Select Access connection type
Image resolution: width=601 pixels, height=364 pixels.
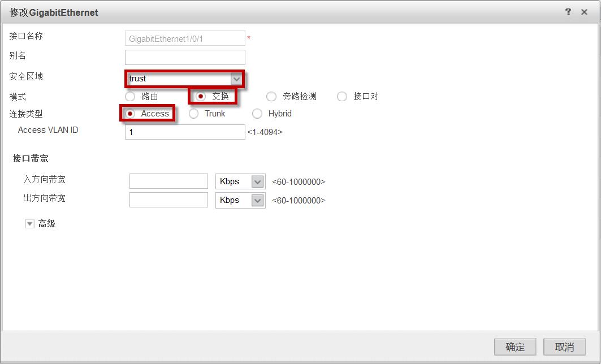[x=130, y=114]
